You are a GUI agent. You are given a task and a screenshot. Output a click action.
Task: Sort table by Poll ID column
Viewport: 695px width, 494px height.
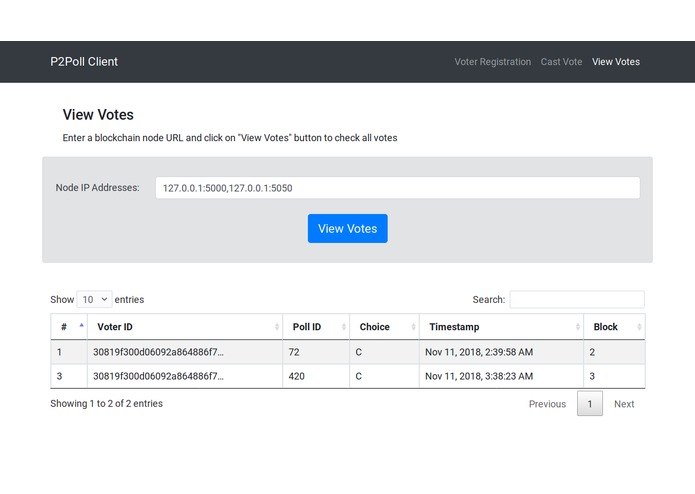[x=316, y=327]
